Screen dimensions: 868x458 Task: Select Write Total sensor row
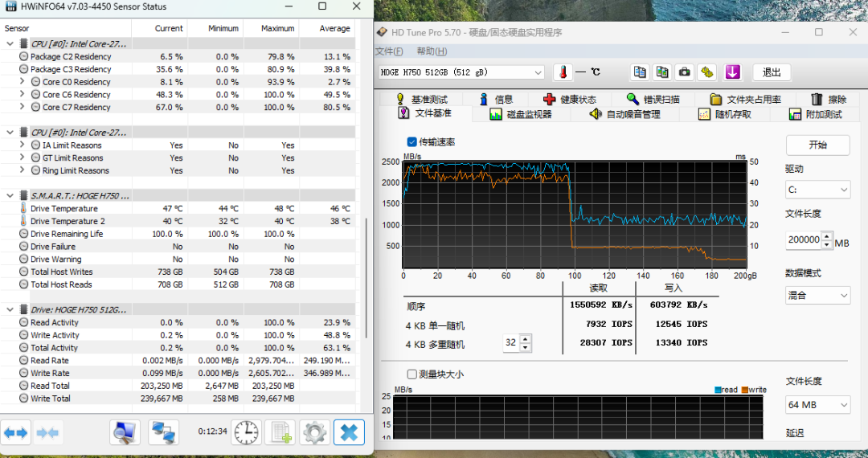click(x=178, y=399)
